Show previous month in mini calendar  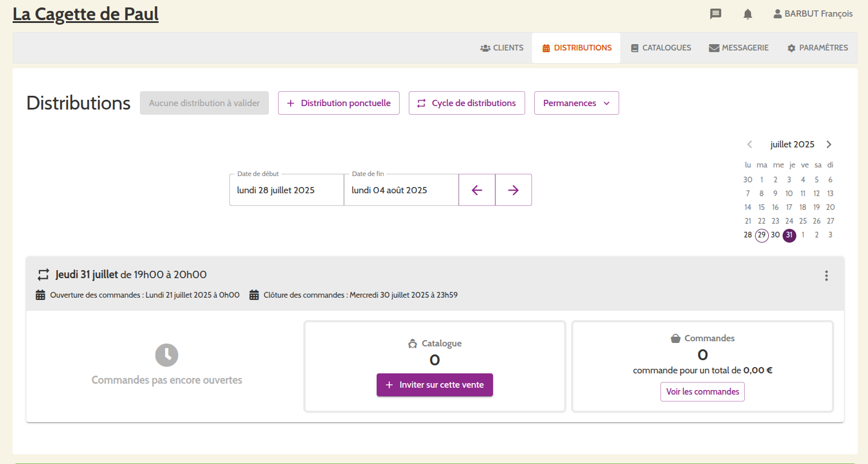coord(749,145)
